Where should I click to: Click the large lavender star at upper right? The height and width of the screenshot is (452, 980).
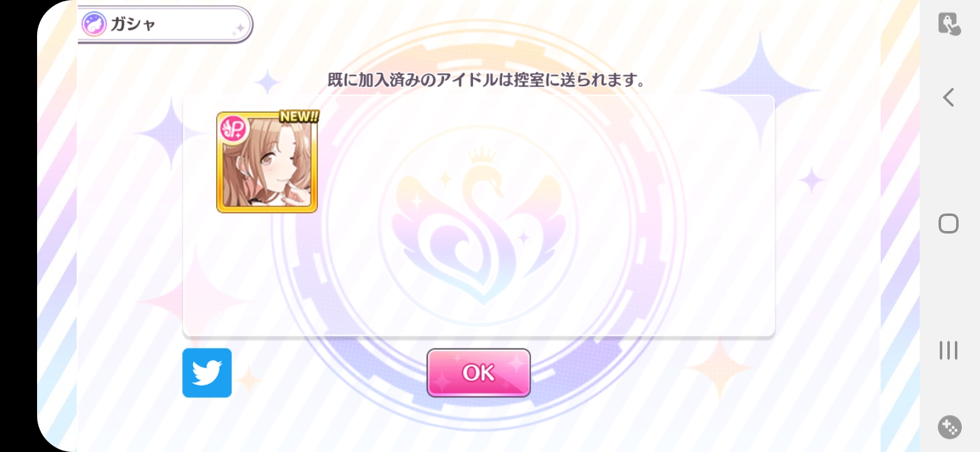pyautogui.click(x=761, y=92)
